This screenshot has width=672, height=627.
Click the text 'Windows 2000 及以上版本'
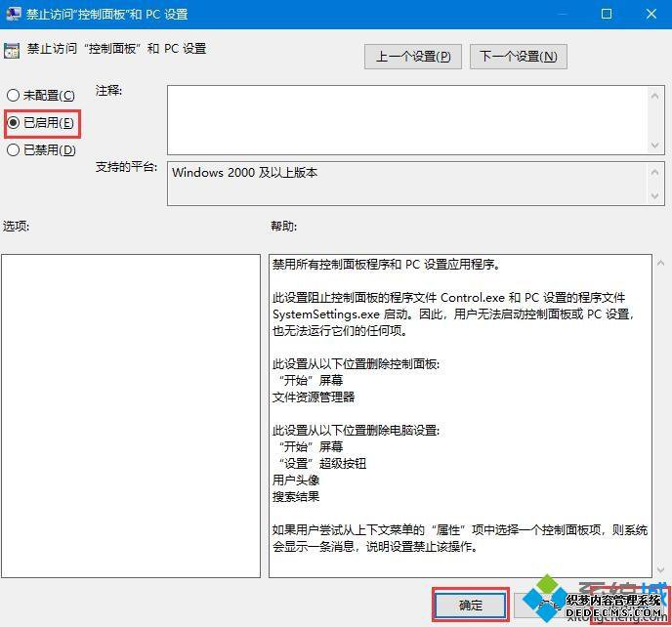245,173
